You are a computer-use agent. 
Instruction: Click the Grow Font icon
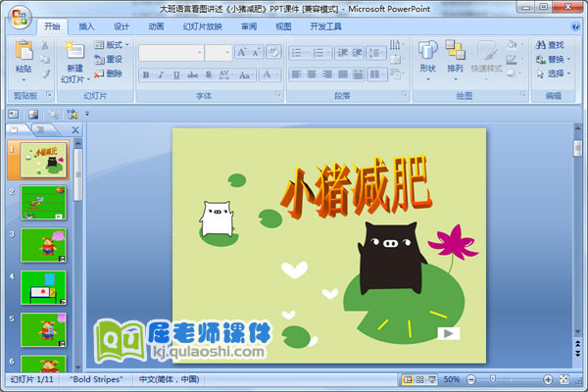[x=242, y=52]
